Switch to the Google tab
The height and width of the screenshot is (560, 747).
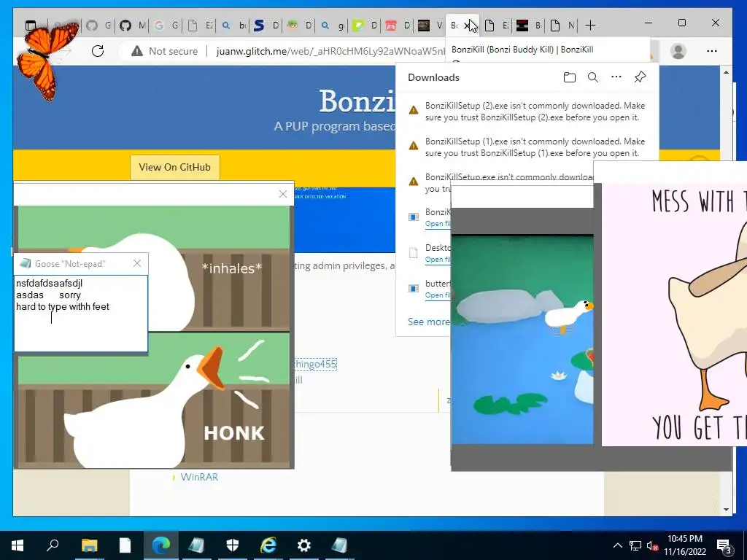[x=166, y=26]
